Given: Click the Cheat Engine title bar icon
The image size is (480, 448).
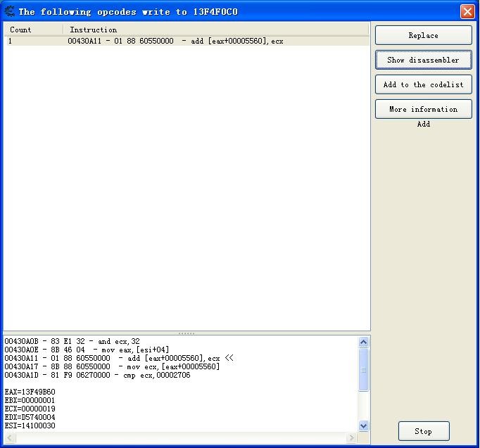Looking at the screenshot, I should click(10, 11).
